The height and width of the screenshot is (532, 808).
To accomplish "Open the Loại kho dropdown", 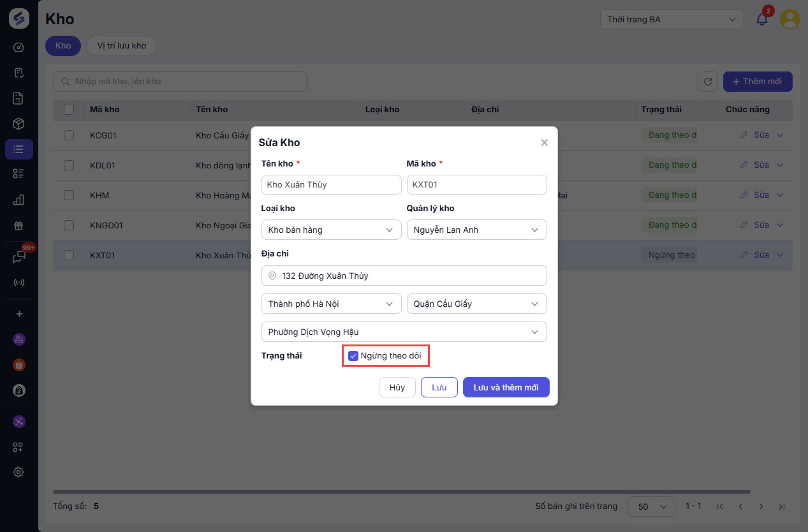I will point(331,230).
